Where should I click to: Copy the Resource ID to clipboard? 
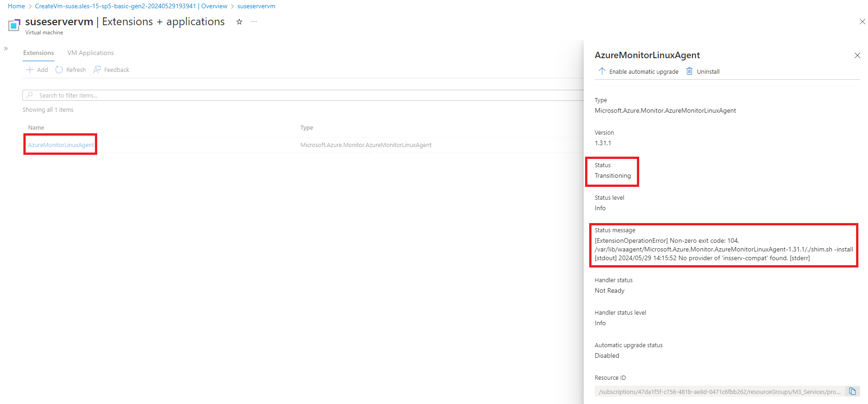click(852, 391)
